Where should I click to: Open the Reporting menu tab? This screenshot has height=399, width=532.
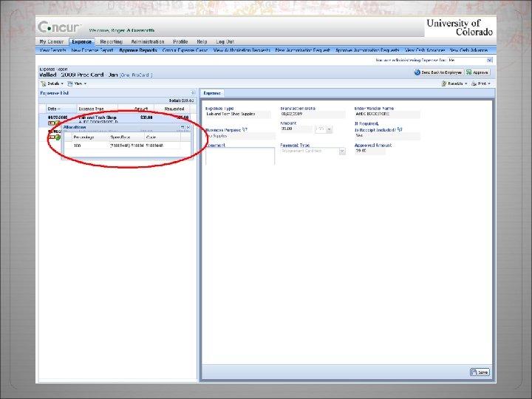111,41
